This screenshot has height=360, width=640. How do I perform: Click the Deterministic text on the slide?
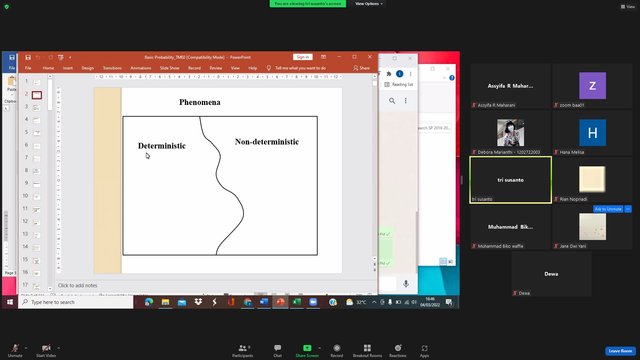pyautogui.click(x=162, y=146)
